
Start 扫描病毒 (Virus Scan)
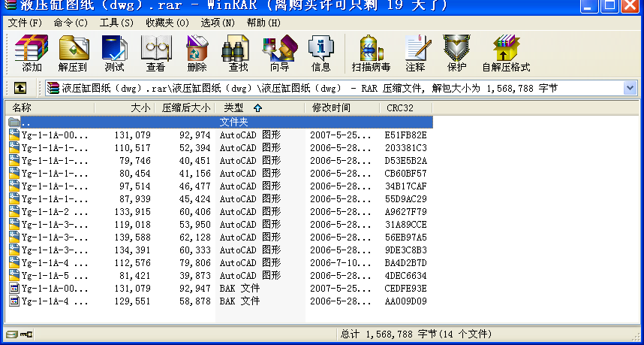click(x=371, y=53)
